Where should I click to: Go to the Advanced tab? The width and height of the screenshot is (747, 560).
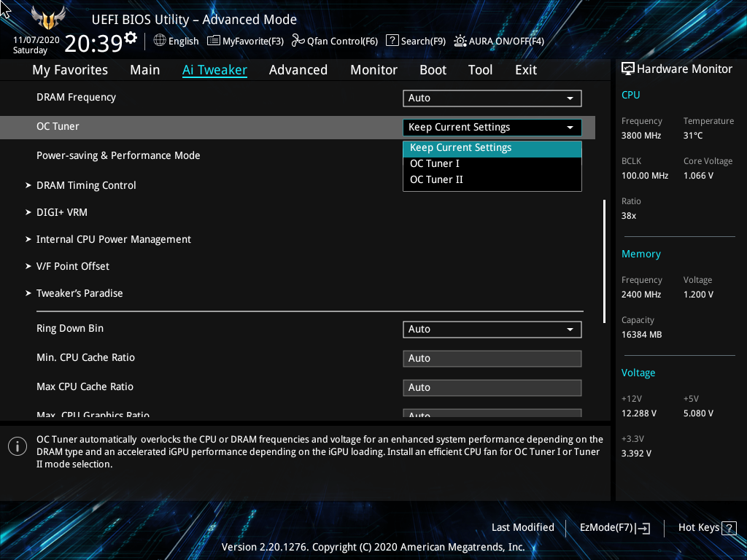pyautogui.click(x=298, y=70)
